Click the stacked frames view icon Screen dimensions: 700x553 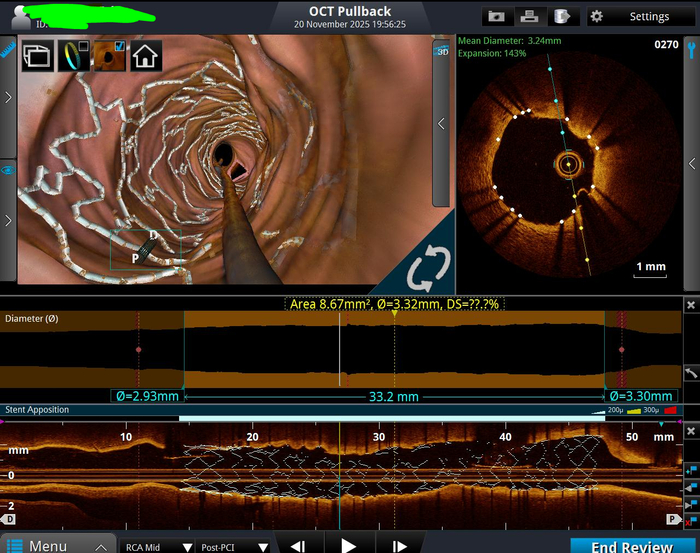click(38, 56)
